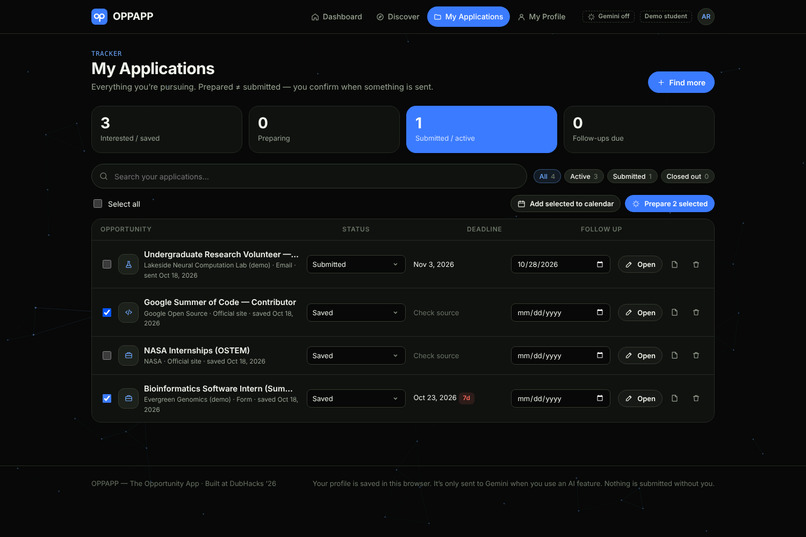Open status dropdown for NASA Internships
This screenshot has width=806, height=537.
point(356,356)
